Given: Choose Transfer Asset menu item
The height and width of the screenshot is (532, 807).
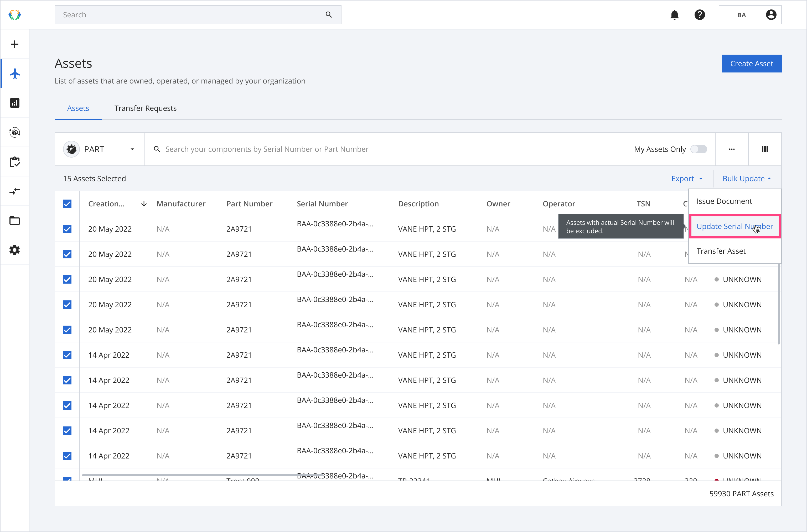Looking at the screenshot, I should 735,251.
